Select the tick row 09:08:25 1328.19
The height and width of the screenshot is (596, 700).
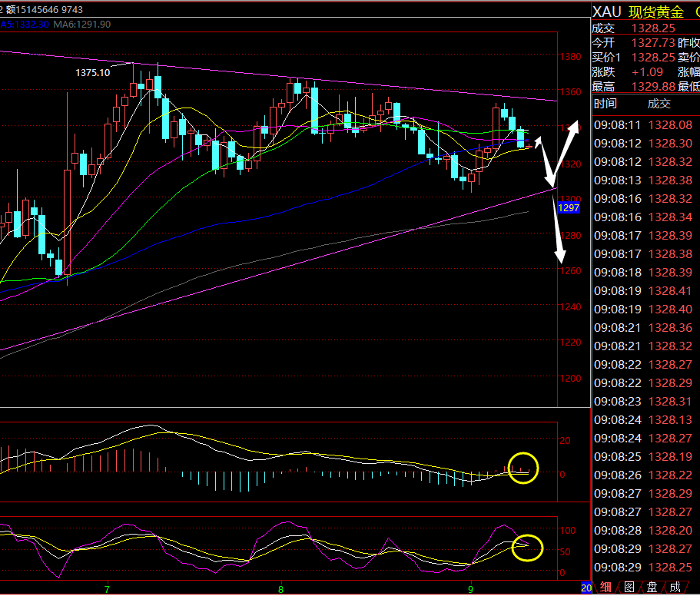coord(643,457)
